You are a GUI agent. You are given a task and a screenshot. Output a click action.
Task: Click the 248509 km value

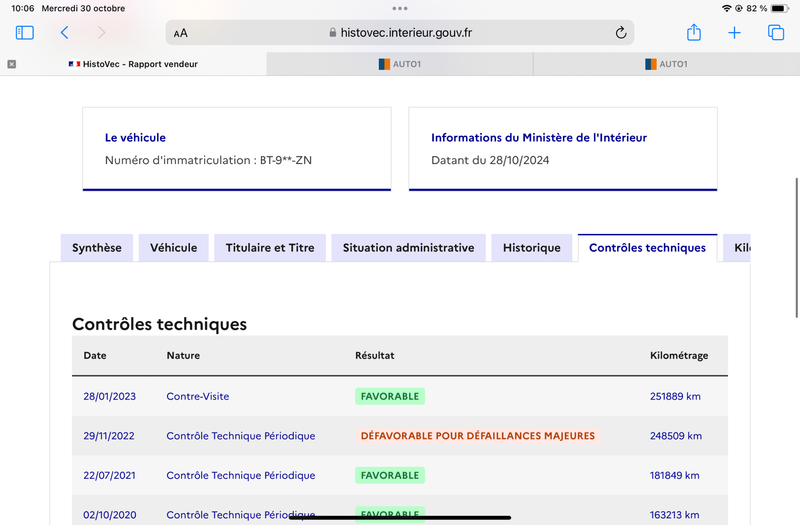coord(676,436)
